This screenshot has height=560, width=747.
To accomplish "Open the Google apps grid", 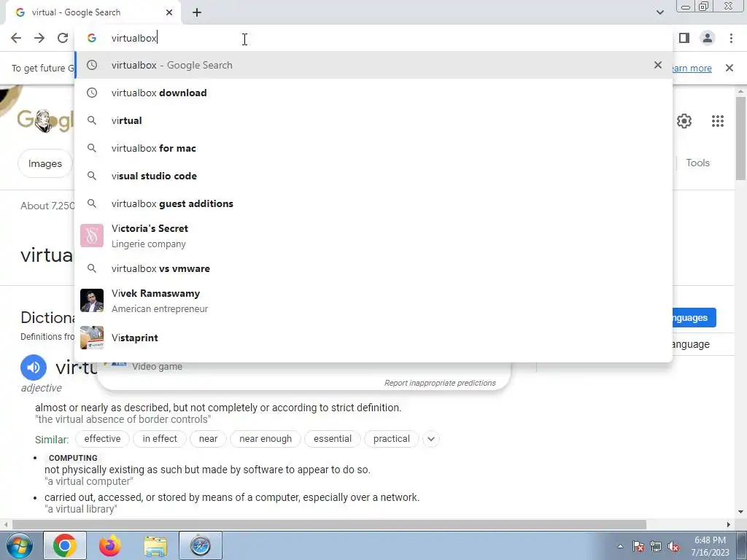I will 718,121.
